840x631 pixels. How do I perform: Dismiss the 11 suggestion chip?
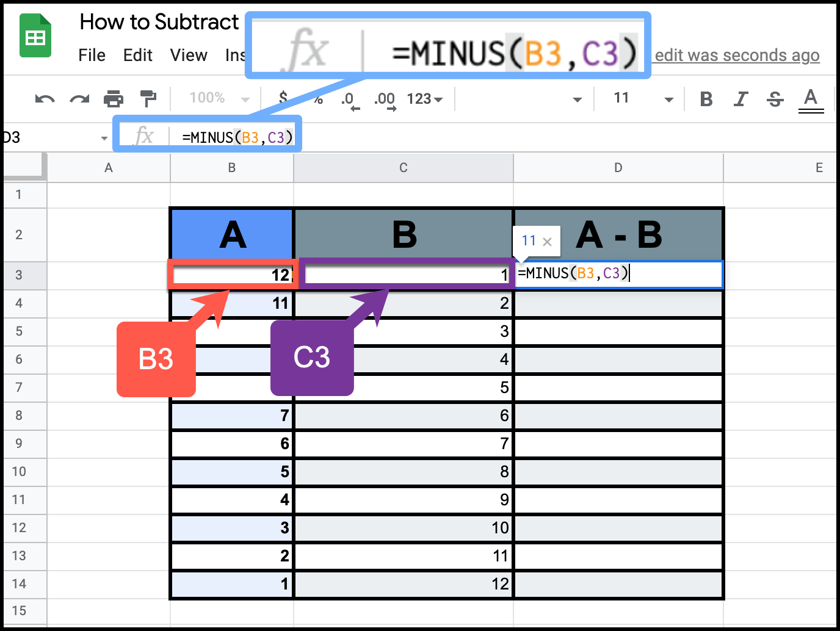click(548, 240)
